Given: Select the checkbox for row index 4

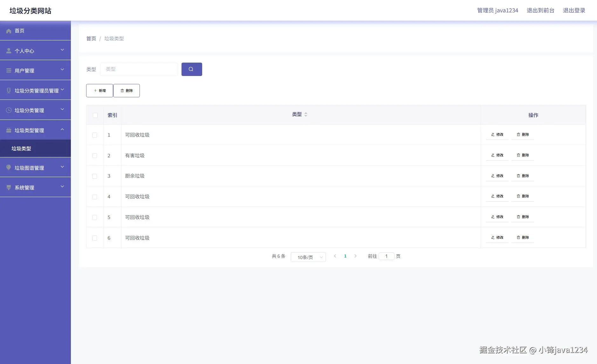Looking at the screenshot, I should click(94, 197).
